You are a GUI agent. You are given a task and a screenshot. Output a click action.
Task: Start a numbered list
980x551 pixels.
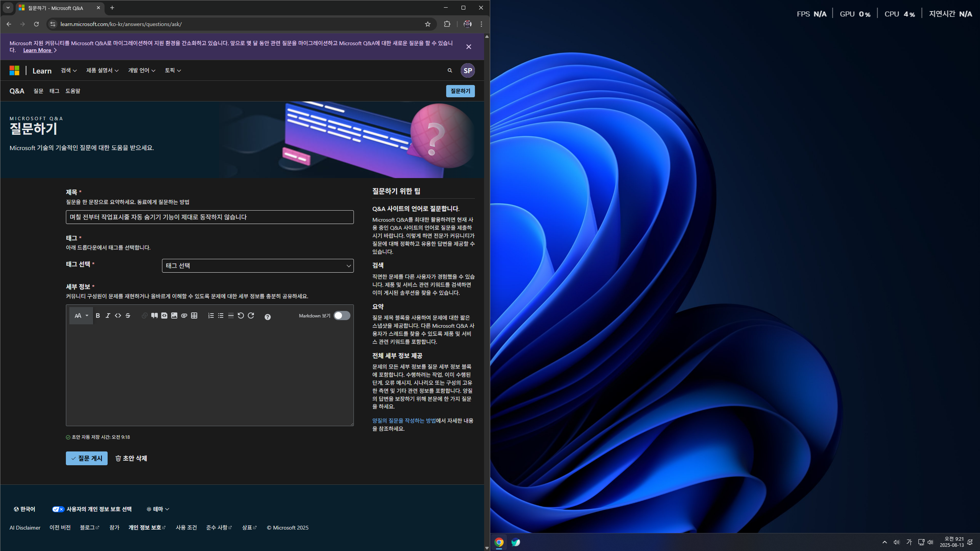tap(211, 316)
